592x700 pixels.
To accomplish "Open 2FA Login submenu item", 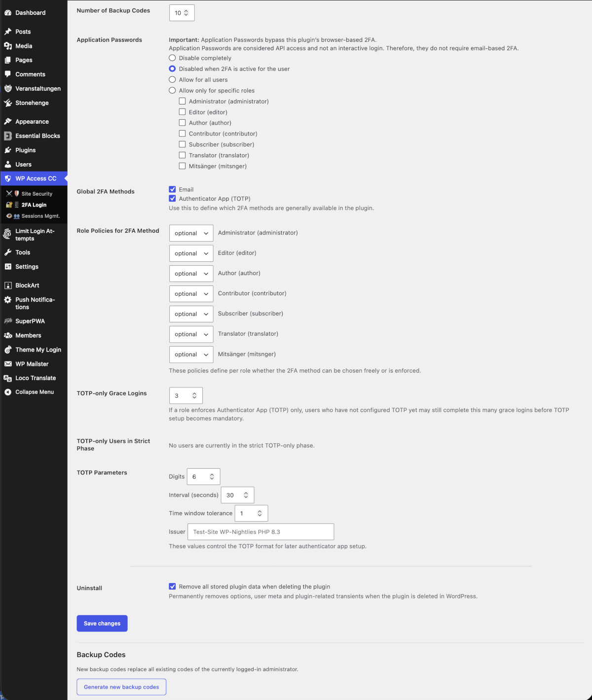I will 34,205.
